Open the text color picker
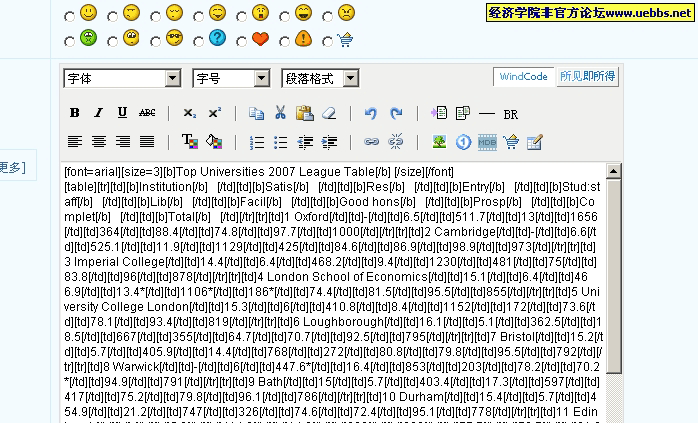The height and width of the screenshot is (423, 698). click(190, 141)
